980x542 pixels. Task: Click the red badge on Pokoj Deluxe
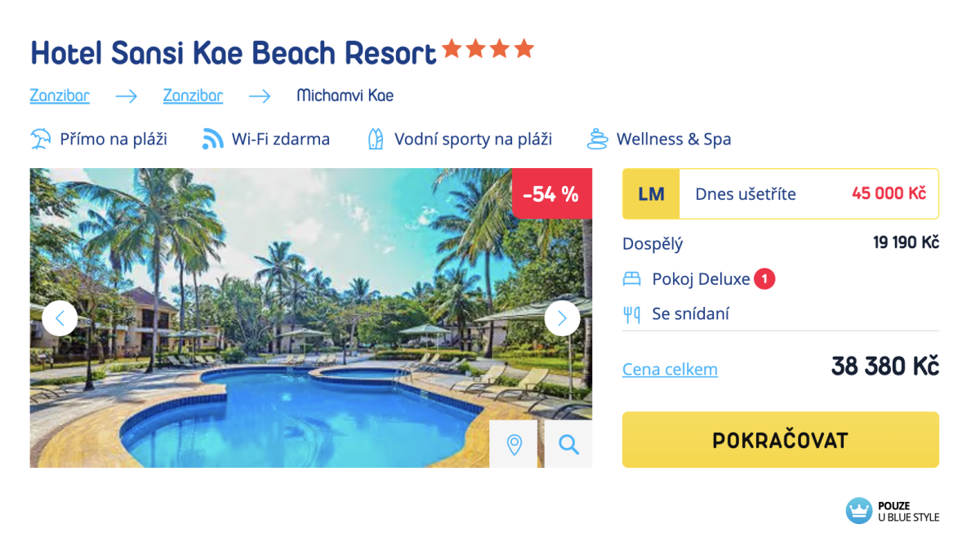[764, 279]
